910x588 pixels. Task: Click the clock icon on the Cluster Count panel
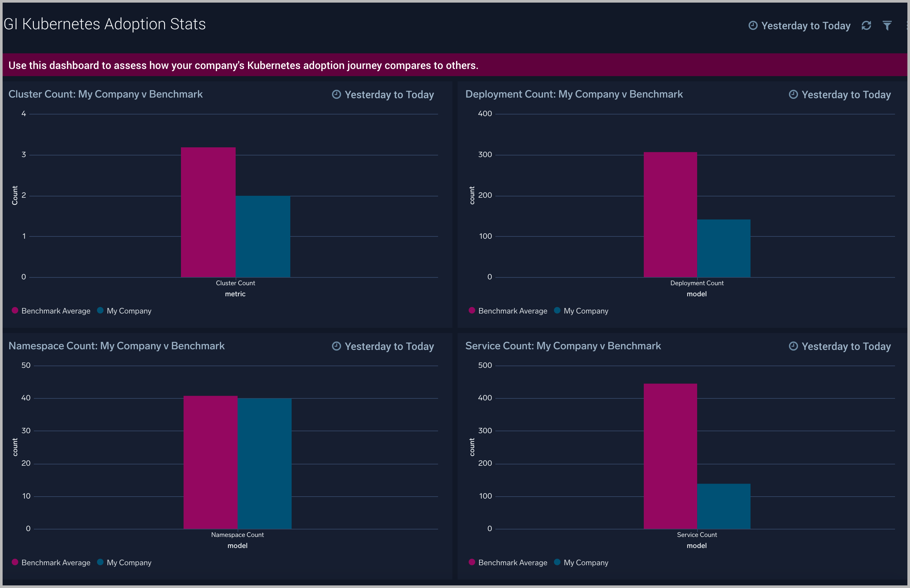336,95
